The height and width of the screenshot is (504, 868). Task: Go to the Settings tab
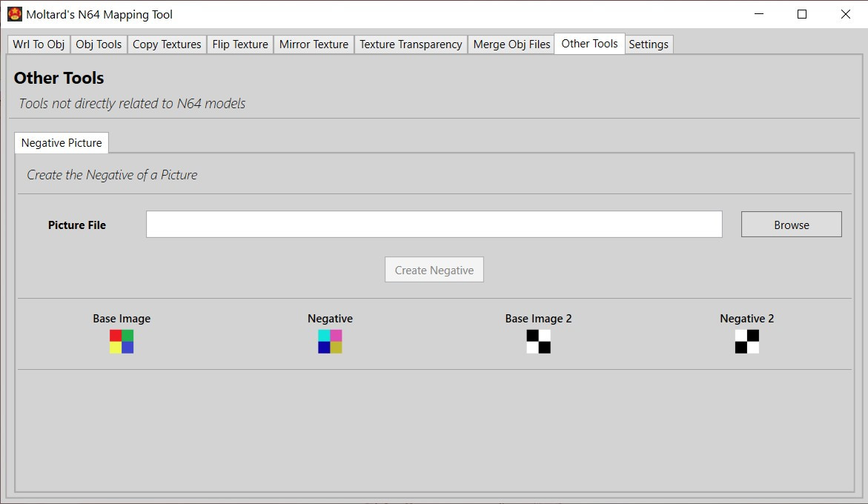(x=649, y=44)
